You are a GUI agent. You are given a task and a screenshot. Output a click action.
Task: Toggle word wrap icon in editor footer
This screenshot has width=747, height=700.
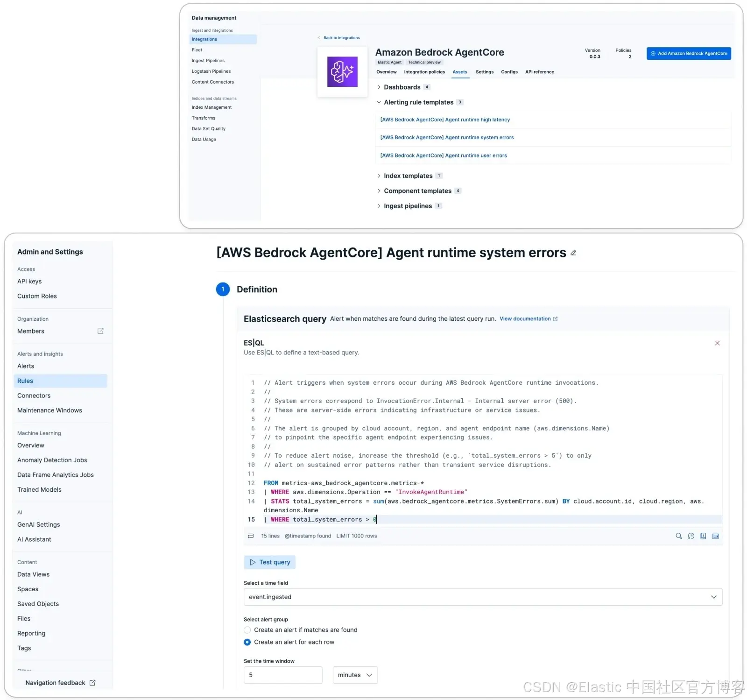tap(251, 536)
